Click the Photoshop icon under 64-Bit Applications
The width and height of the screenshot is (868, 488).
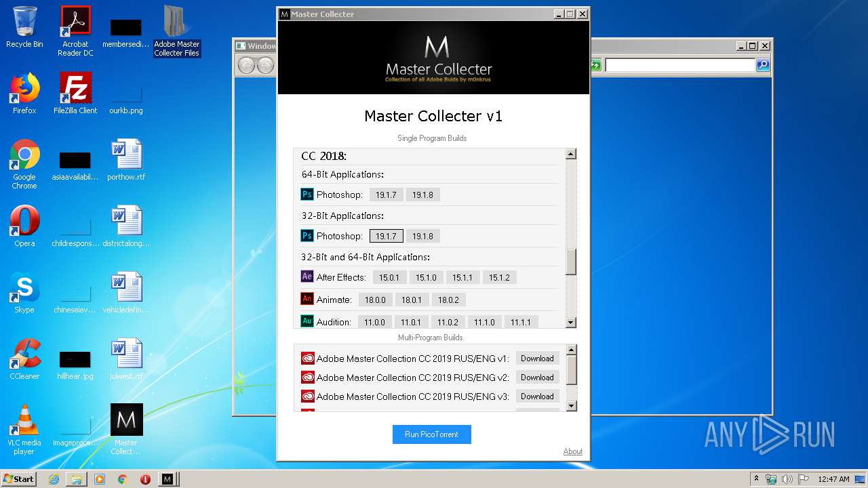pyautogui.click(x=307, y=195)
